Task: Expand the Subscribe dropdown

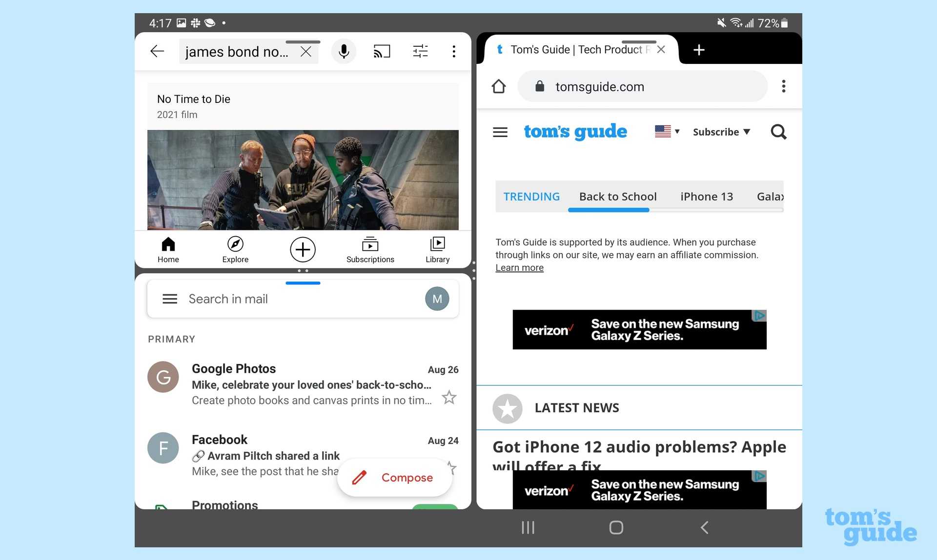Action: [721, 132]
